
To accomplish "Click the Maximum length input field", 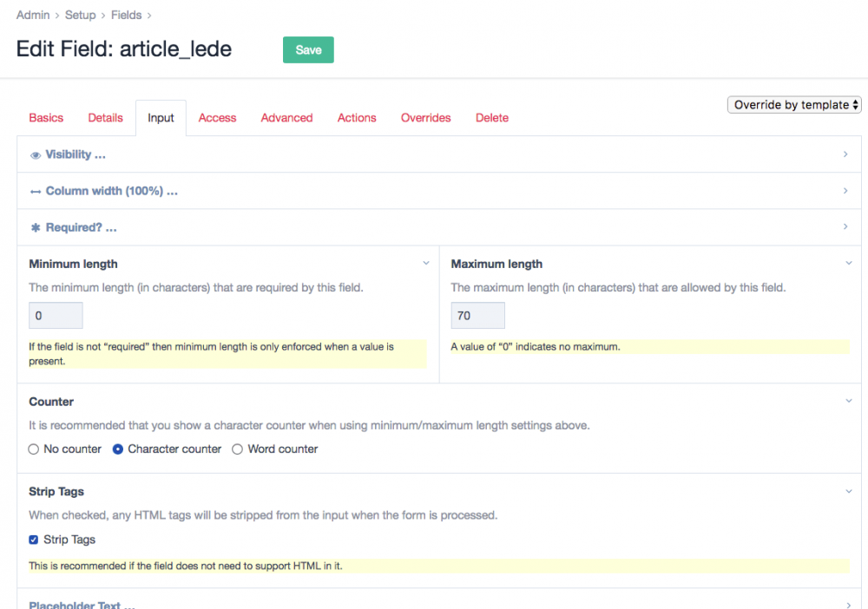I will [x=477, y=316].
